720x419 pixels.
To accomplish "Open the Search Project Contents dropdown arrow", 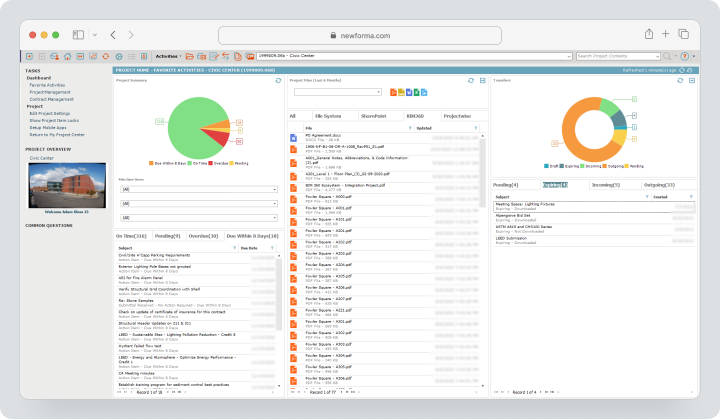I will 657,57.
